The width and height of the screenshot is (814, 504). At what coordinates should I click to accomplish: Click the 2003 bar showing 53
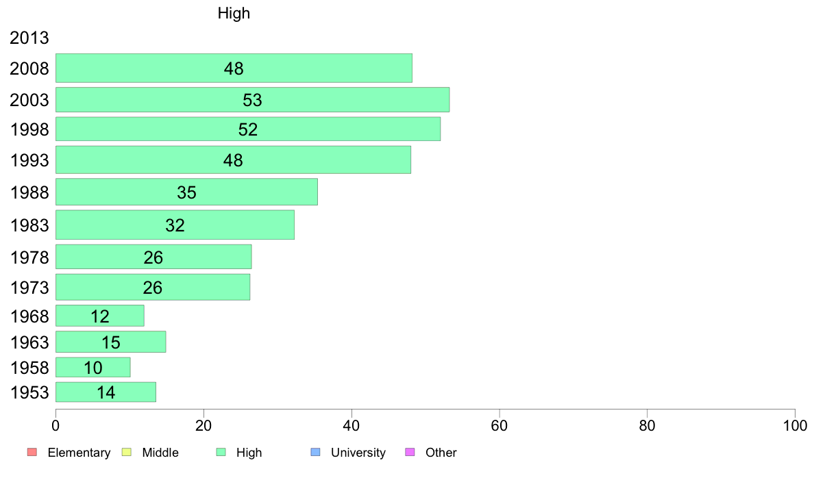pos(252,100)
